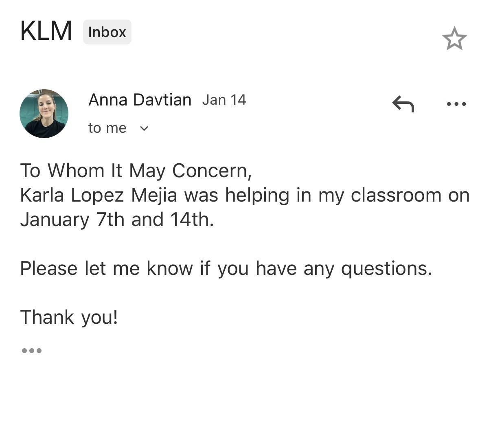Tap the Jan 14 date stamp
The width and height of the screenshot is (491, 448).
click(x=224, y=100)
